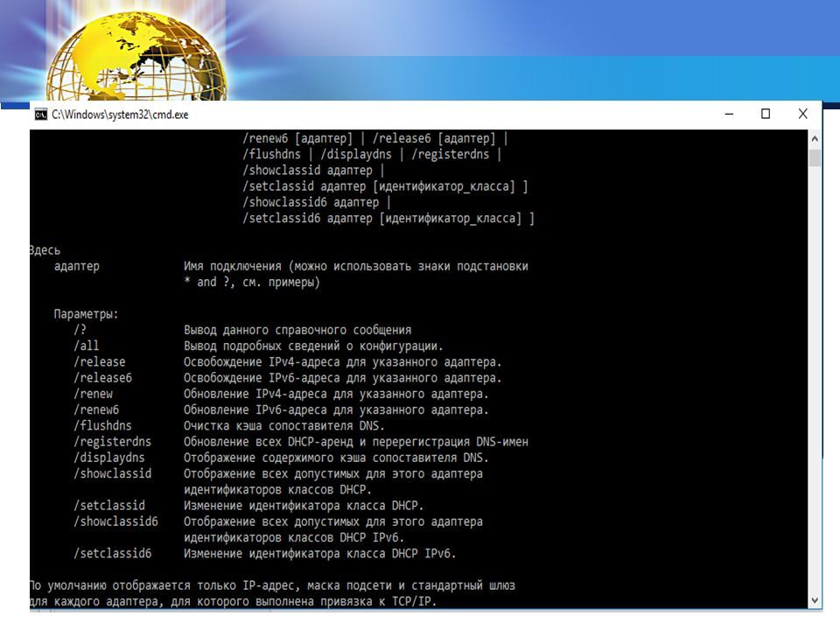The height and width of the screenshot is (630, 840).
Task: Click text Обновление всех DHCP-аренд
Action: click(356, 442)
